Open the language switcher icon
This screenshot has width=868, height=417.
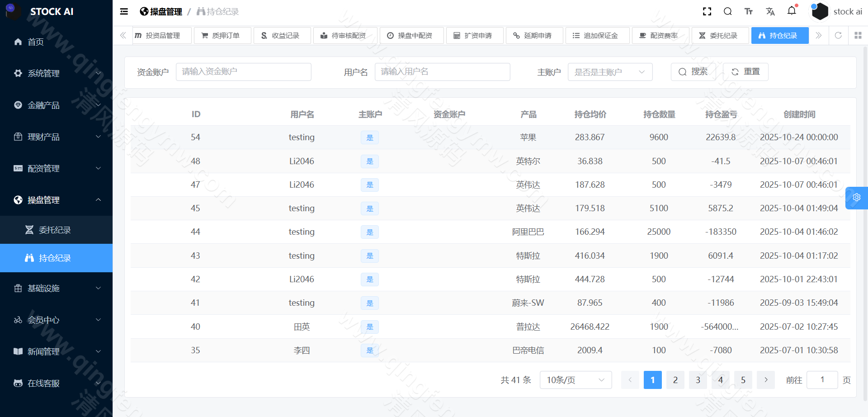coord(770,11)
